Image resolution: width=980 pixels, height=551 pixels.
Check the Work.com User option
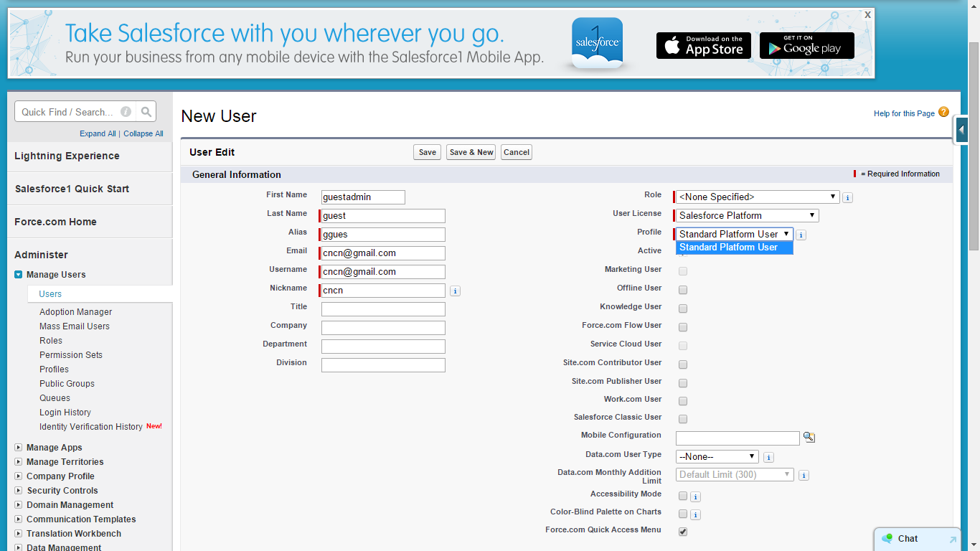point(683,401)
